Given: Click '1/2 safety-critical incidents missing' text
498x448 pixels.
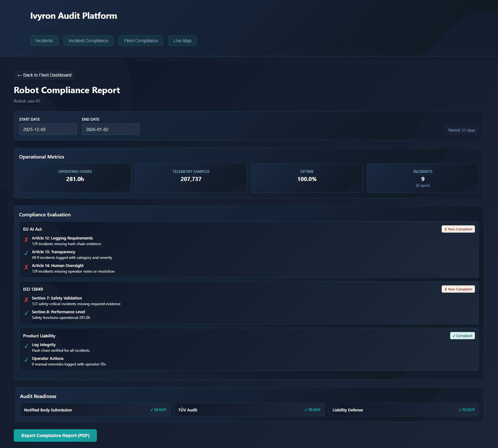Looking at the screenshot, I should tap(76, 304).
